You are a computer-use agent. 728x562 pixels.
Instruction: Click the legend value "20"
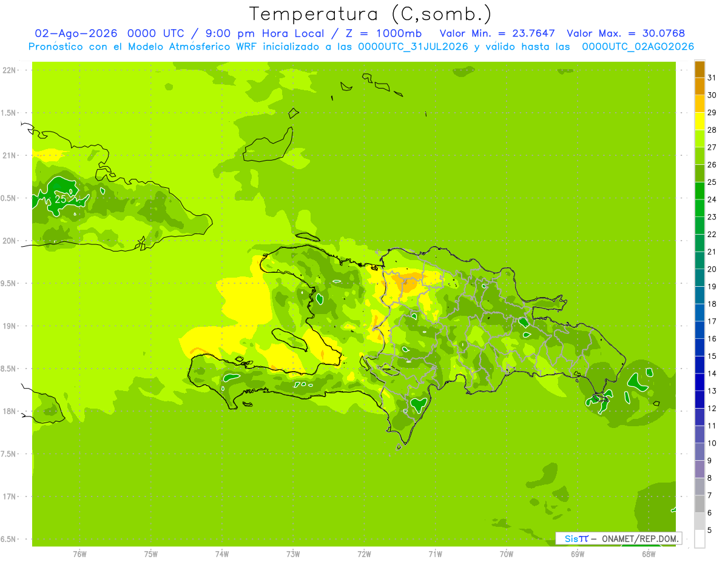712,269
